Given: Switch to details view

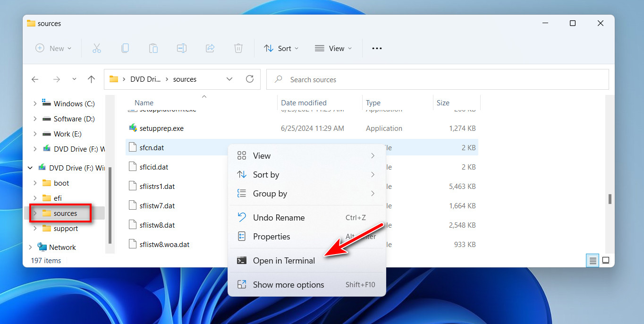Looking at the screenshot, I should [593, 260].
